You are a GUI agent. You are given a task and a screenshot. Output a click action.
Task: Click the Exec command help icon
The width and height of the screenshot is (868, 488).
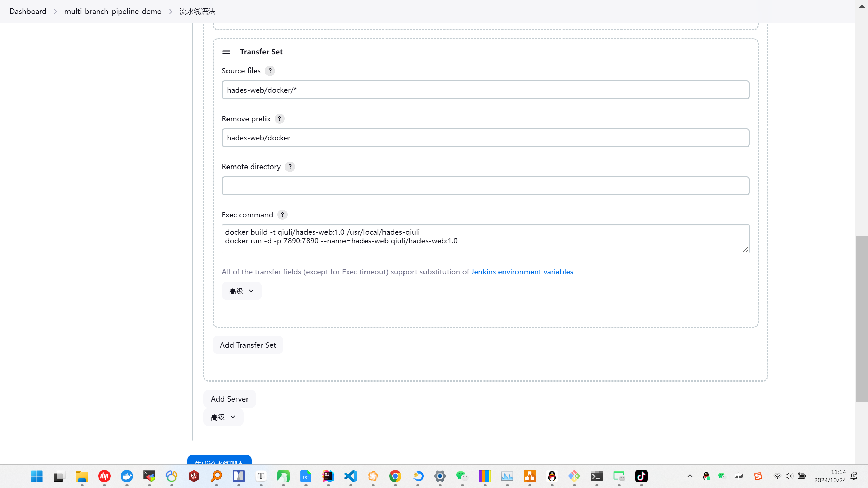point(282,215)
